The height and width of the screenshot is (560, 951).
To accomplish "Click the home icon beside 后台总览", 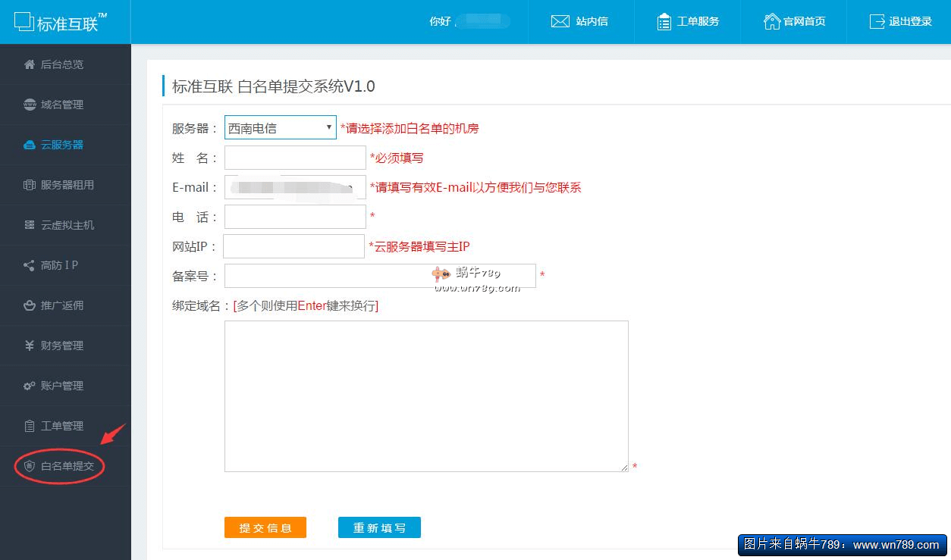I will [x=30, y=64].
